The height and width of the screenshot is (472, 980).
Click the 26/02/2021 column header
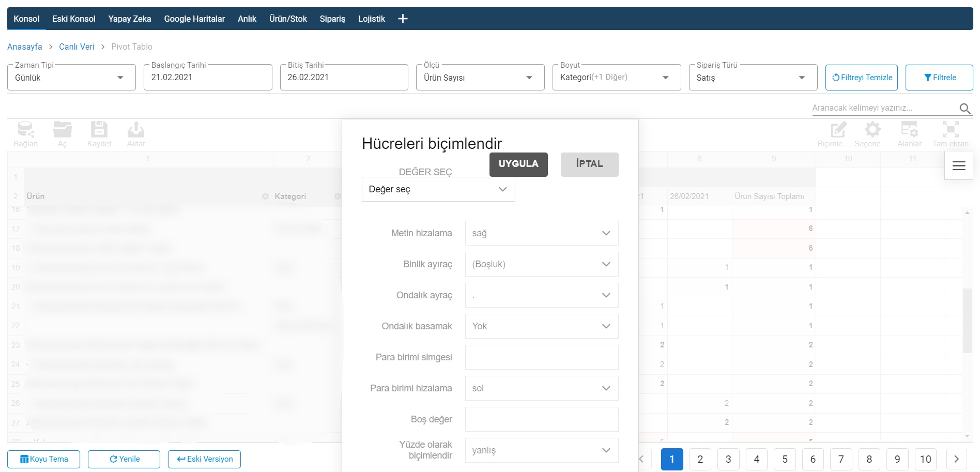[700, 196]
